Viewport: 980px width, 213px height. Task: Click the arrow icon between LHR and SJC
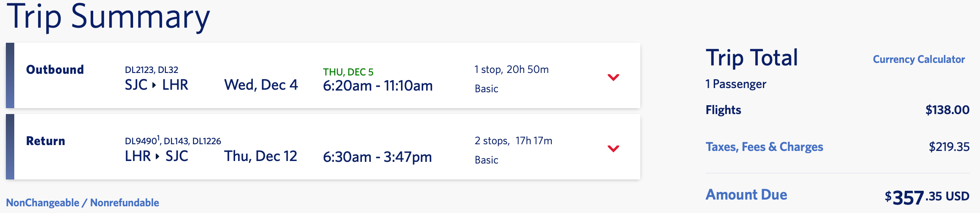coord(157,156)
